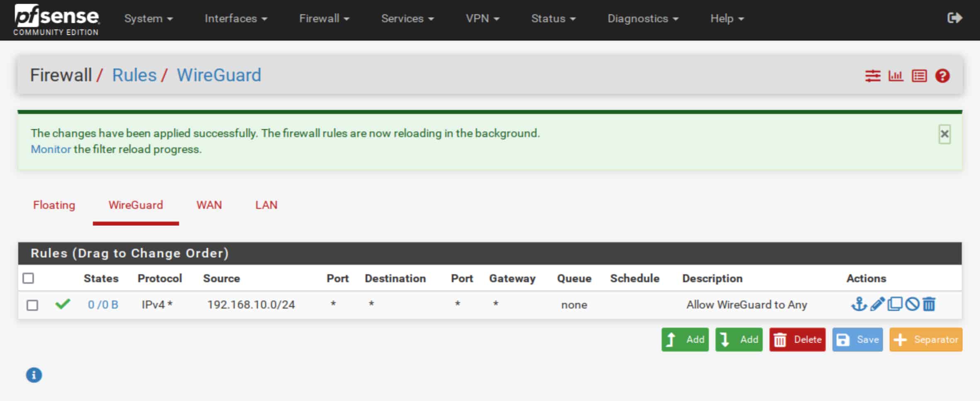Click the Rules (Drag to Change Order) heading
This screenshot has height=401, width=980.
coord(129,253)
